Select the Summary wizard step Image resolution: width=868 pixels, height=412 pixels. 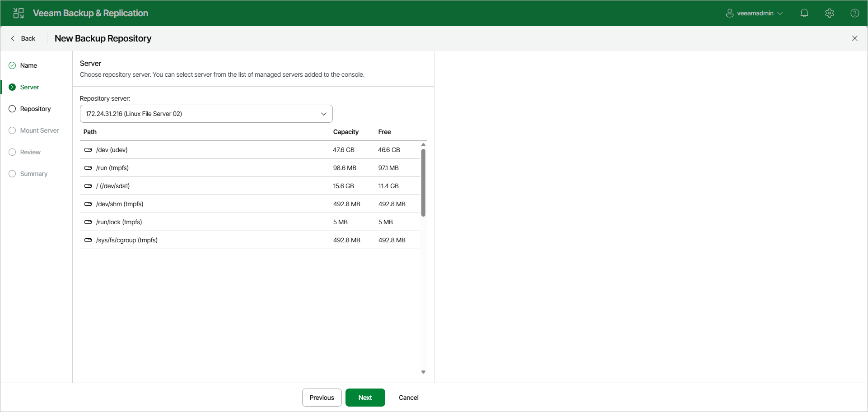pos(34,174)
